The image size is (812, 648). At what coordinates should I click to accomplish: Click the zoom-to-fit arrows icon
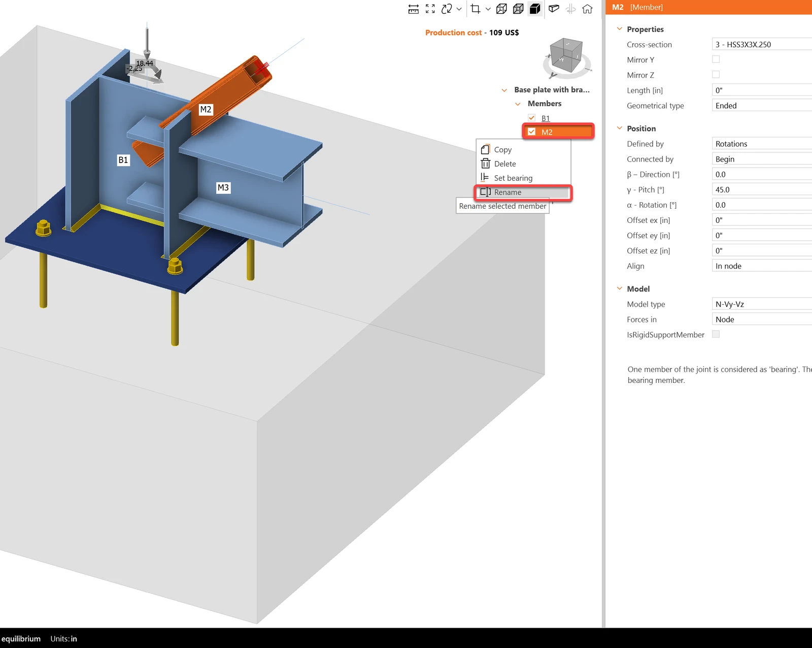tap(430, 9)
